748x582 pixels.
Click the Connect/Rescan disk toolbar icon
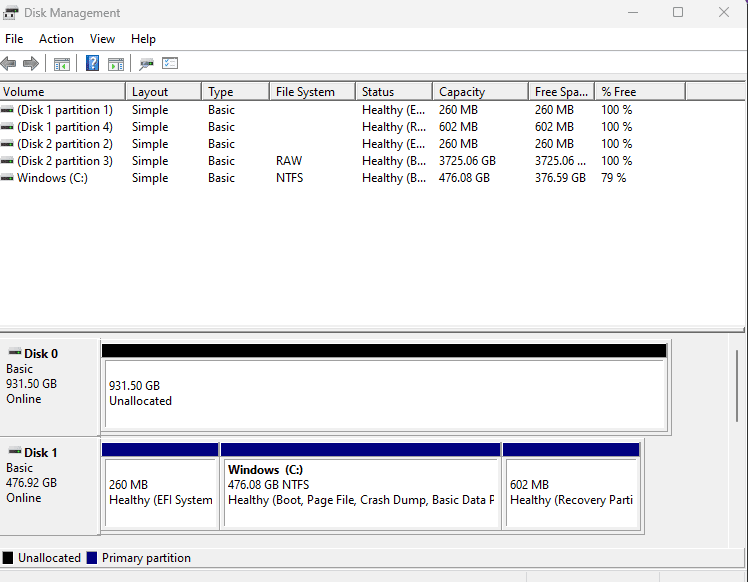pos(146,64)
